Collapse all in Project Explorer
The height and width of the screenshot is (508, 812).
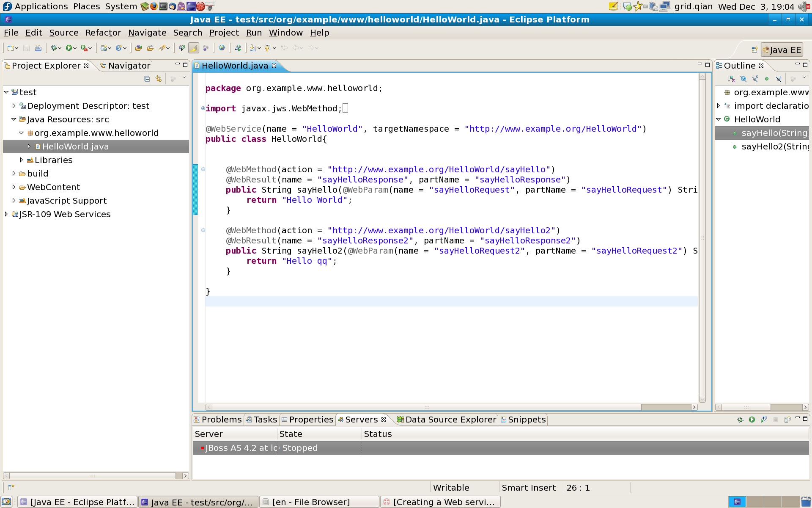147,79
